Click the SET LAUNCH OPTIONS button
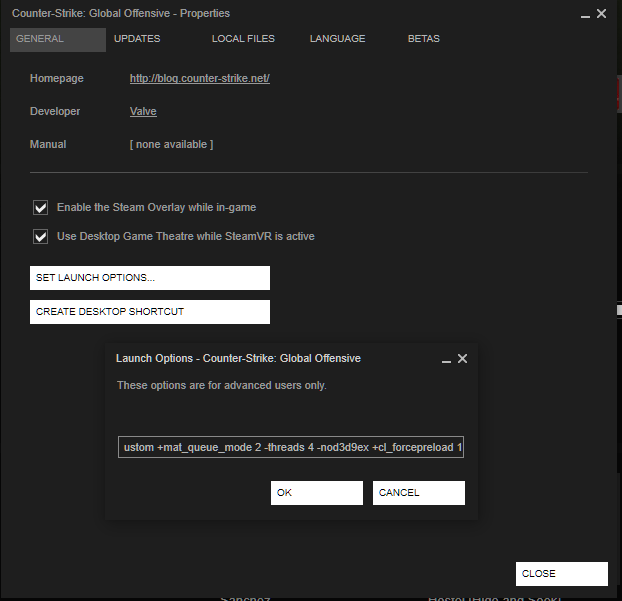The height and width of the screenshot is (601, 622). 150,278
